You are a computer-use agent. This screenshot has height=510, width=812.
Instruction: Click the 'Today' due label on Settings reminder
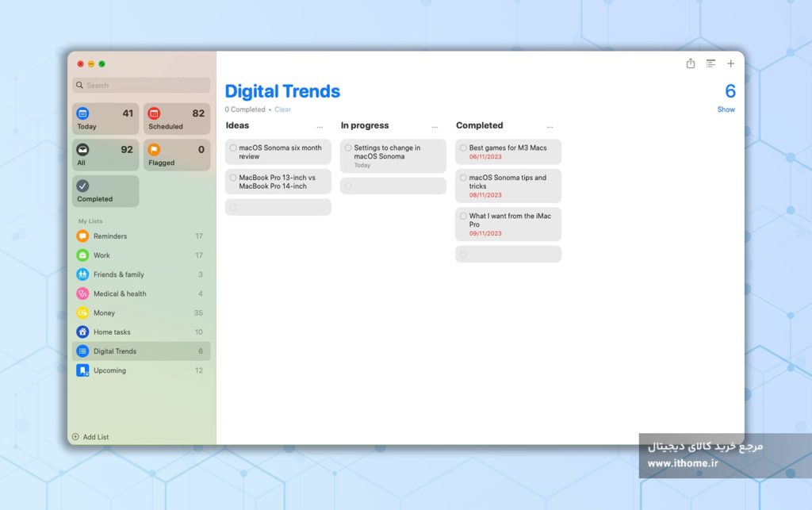tap(362, 166)
